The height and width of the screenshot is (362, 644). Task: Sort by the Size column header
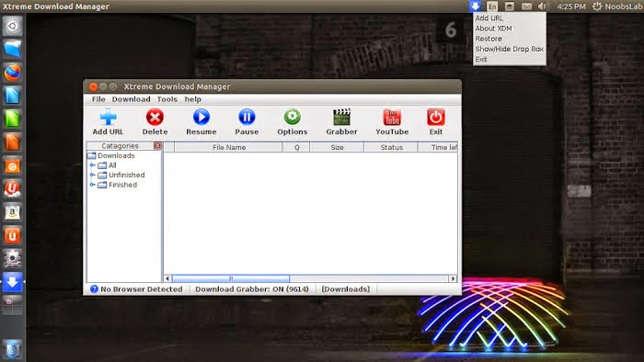tap(337, 147)
